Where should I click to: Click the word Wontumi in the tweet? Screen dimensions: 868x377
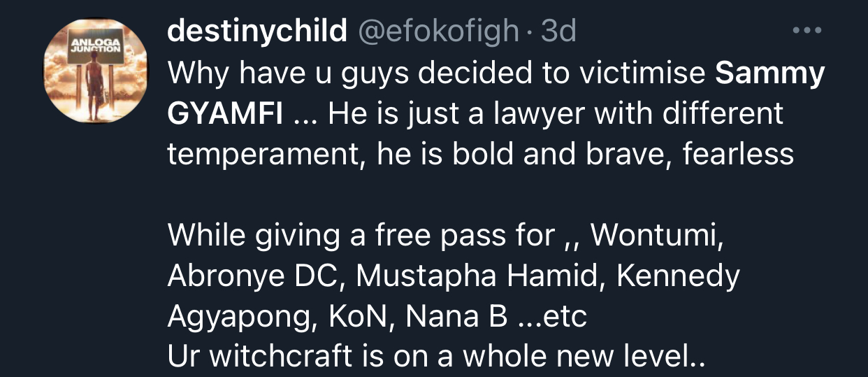pos(653,236)
